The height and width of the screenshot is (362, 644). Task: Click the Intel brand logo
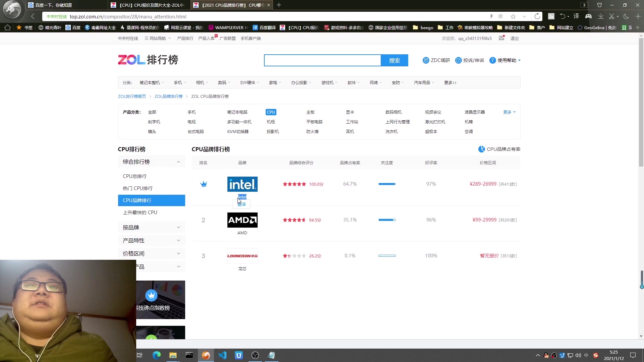[242, 184]
